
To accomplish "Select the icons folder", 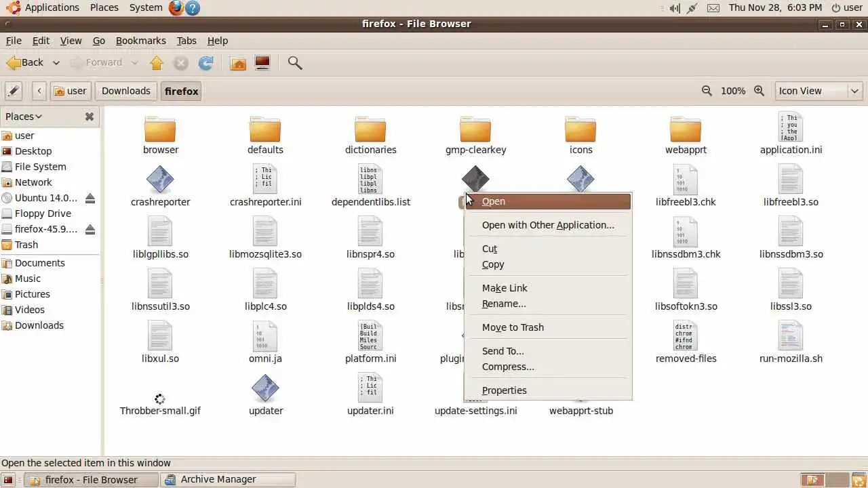I will click(x=580, y=135).
